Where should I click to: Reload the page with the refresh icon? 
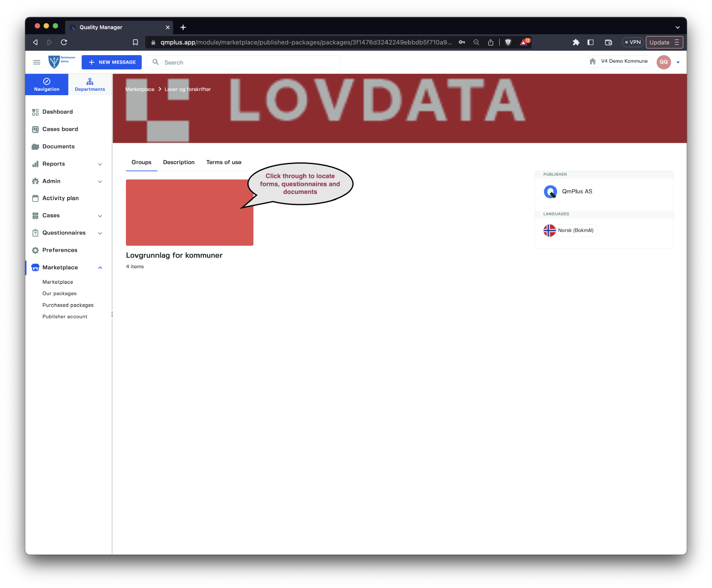pos(64,42)
